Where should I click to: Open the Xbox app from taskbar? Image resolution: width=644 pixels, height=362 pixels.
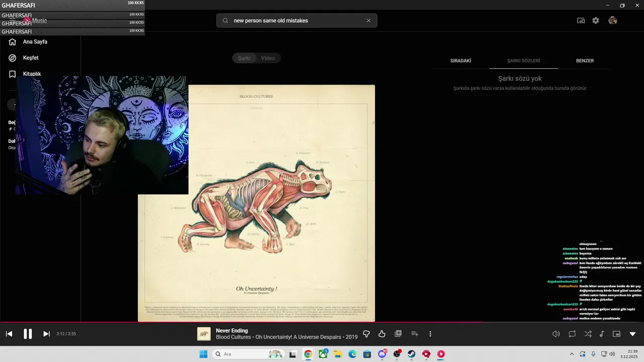323,354
